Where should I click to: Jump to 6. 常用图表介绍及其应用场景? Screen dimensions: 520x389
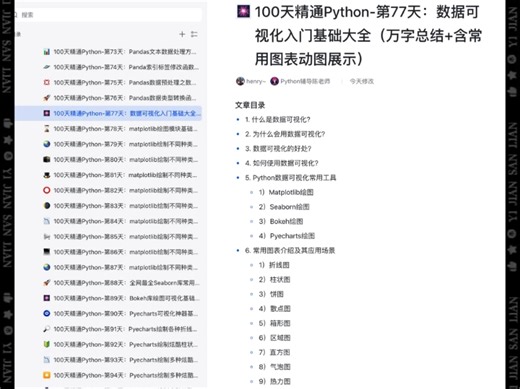[x=290, y=250]
